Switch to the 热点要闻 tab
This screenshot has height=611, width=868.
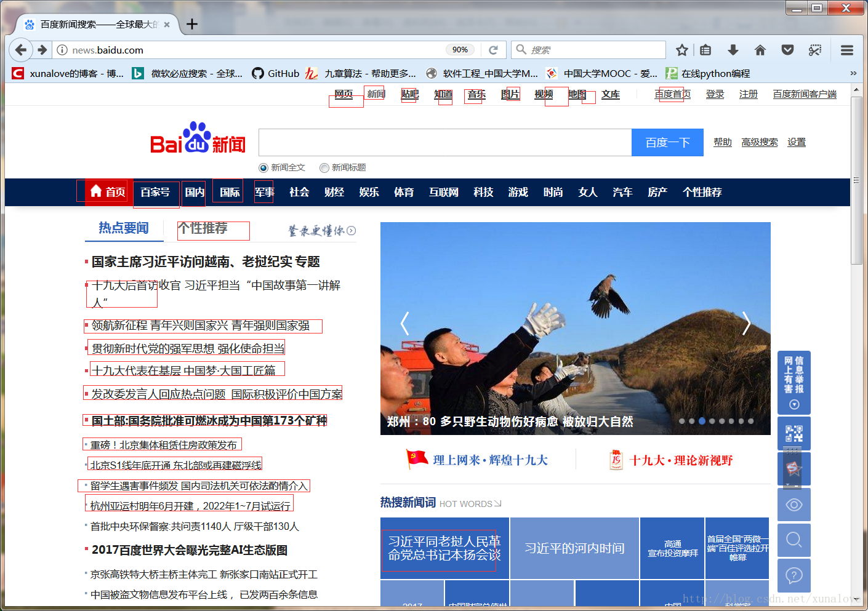124,228
